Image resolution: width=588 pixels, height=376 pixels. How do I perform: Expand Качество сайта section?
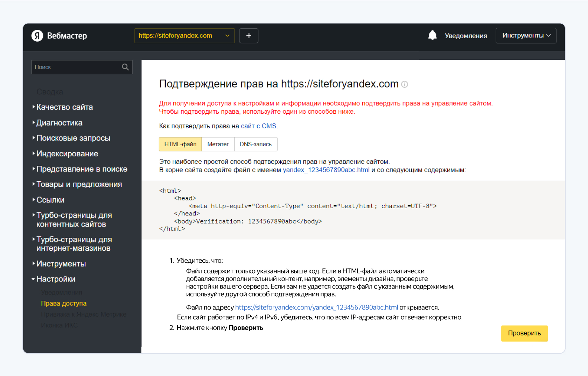click(x=64, y=107)
